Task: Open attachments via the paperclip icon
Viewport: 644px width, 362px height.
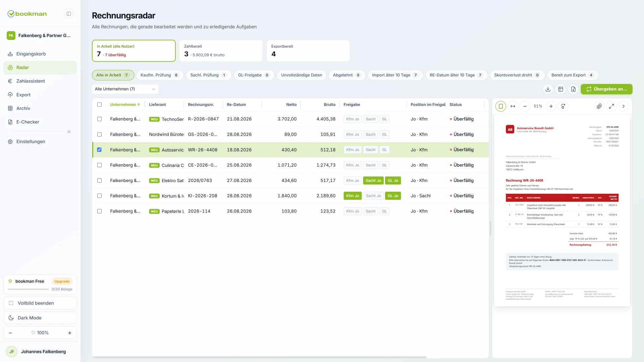Action: (x=599, y=106)
